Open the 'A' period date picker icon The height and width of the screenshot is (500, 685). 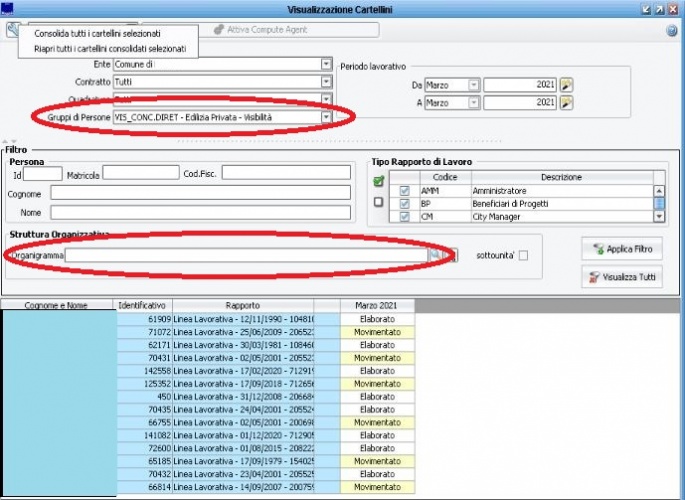[x=566, y=102]
